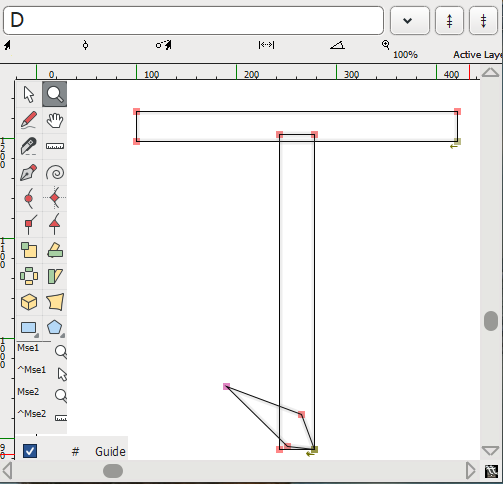Select the Spiral spiro tool
Viewport: 503px width, 484px height.
pyautogui.click(x=55, y=172)
